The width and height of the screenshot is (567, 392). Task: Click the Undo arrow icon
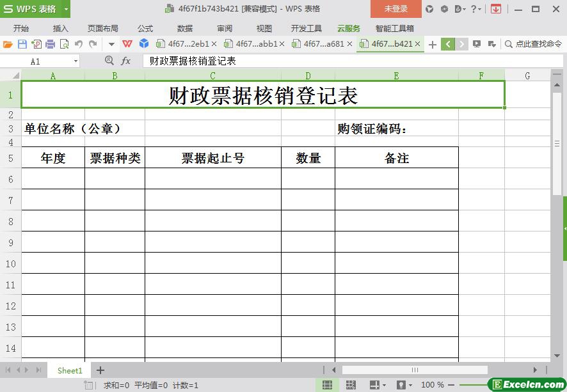[x=79, y=44]
